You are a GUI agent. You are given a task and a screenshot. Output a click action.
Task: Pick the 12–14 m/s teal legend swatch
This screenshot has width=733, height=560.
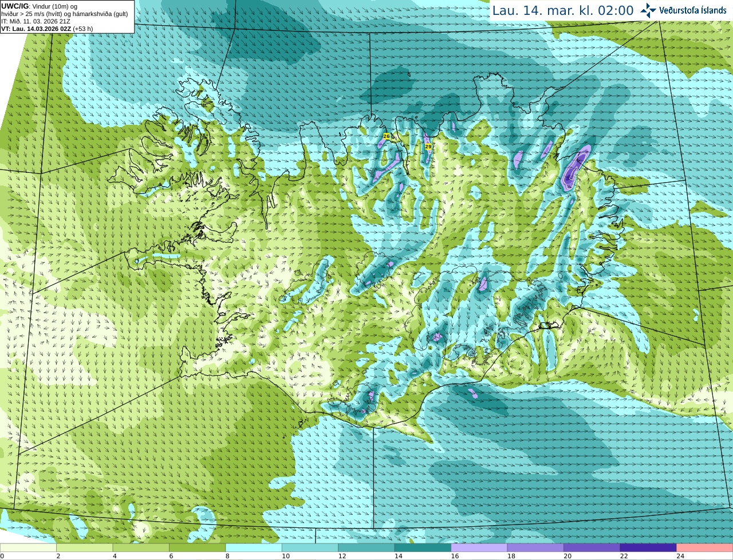(366, 548)
